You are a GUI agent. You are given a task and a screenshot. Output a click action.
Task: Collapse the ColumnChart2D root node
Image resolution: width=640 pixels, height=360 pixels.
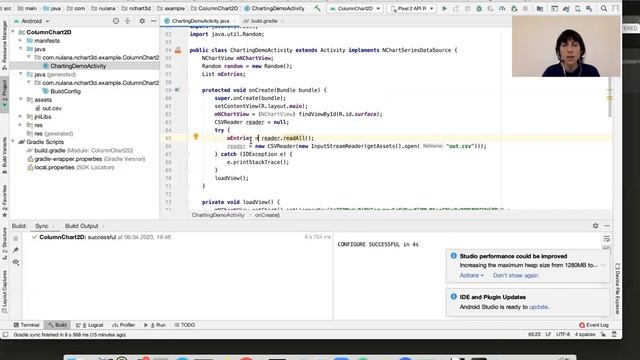pos(13,32)
